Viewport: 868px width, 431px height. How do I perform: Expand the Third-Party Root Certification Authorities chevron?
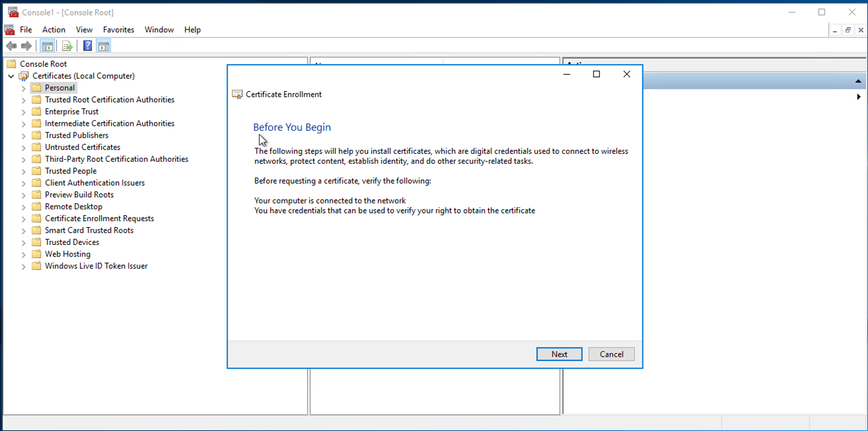point(23,160)
